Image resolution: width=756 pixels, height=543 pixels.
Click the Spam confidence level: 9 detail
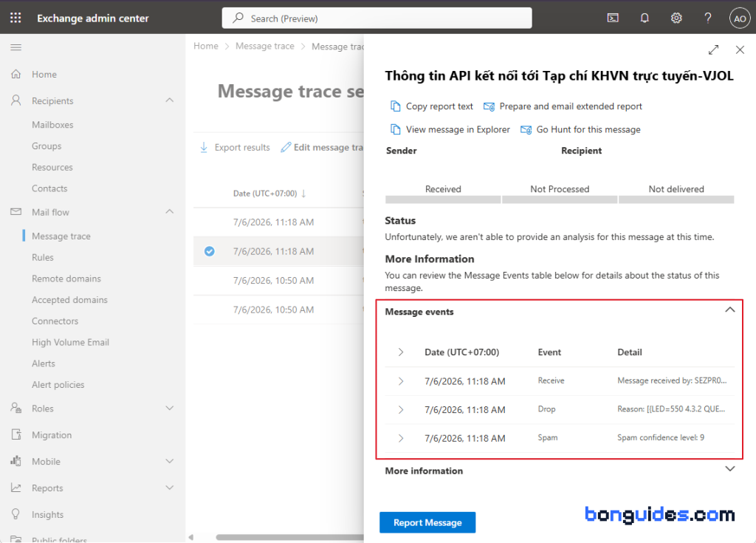point(661,437)
